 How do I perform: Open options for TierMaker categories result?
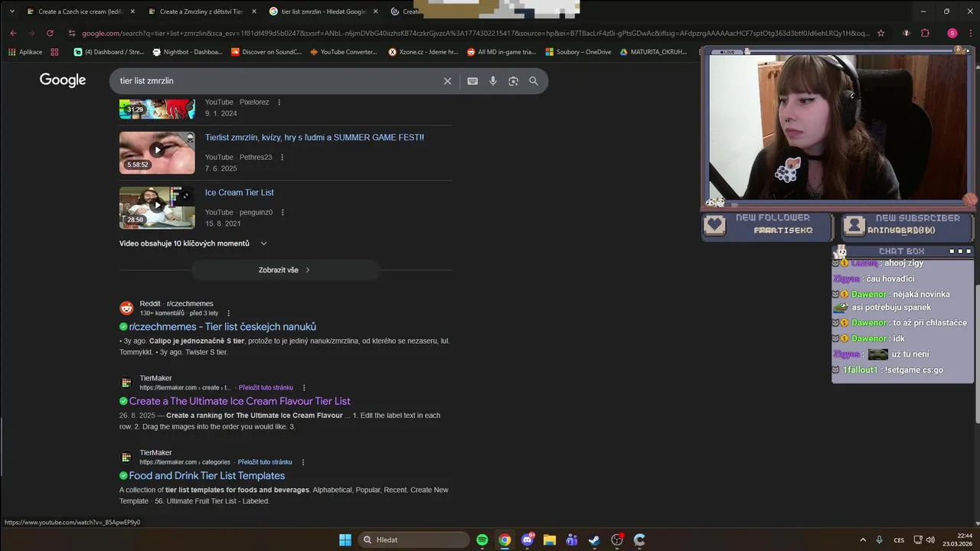[303, 462]
